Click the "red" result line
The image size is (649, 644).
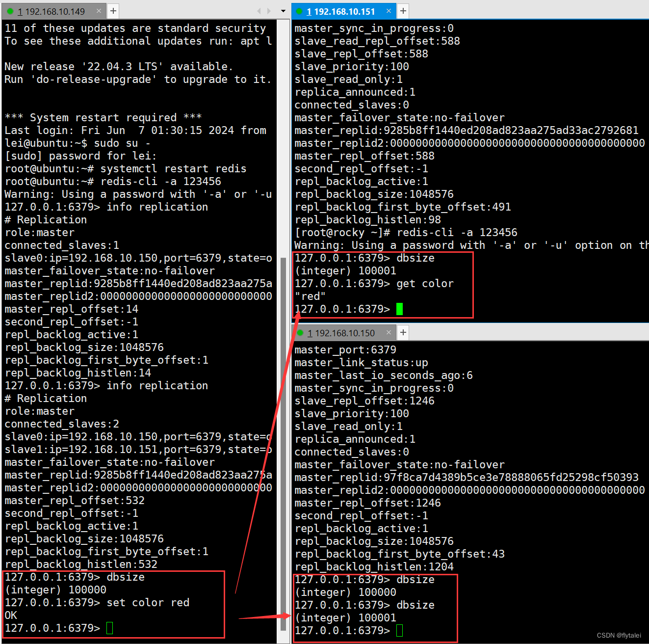[x=310, y=296]
